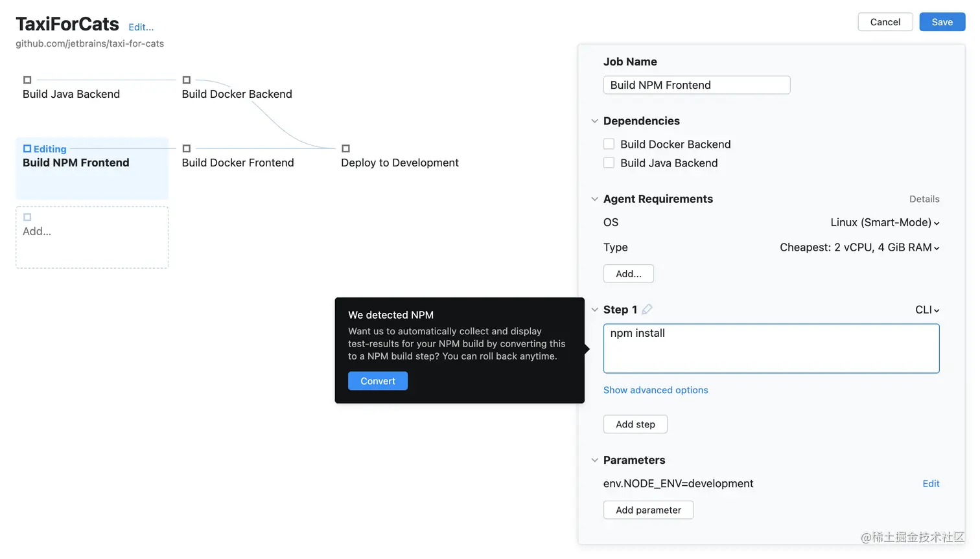The height and width of the screenshot is (559, 980).
Task: Collapse the Agent Requirements section
Action: [594, 200]
